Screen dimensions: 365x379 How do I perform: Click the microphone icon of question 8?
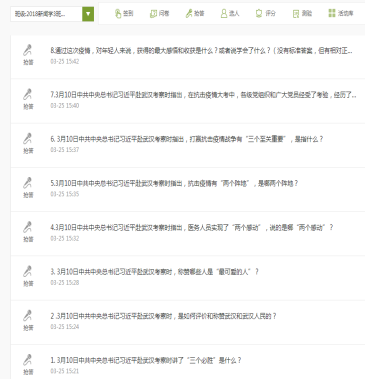click(28, 50)
